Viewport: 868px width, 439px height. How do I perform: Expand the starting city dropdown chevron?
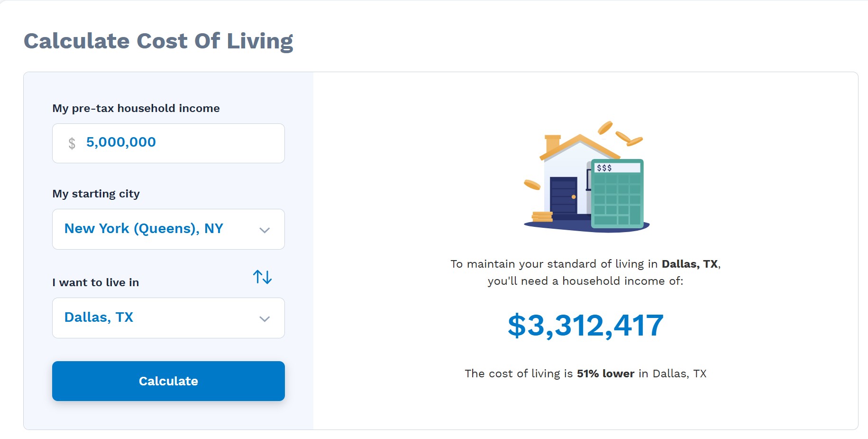point(265,230)
